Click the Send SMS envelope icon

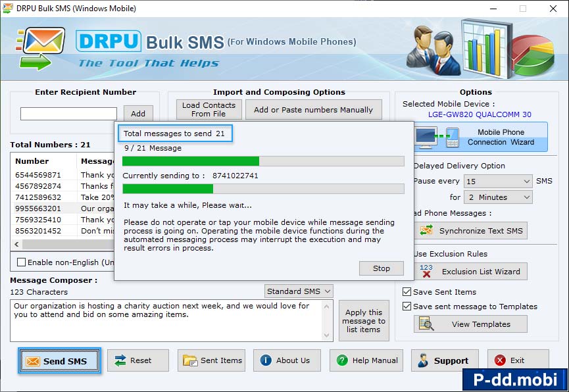coord(32,361)
